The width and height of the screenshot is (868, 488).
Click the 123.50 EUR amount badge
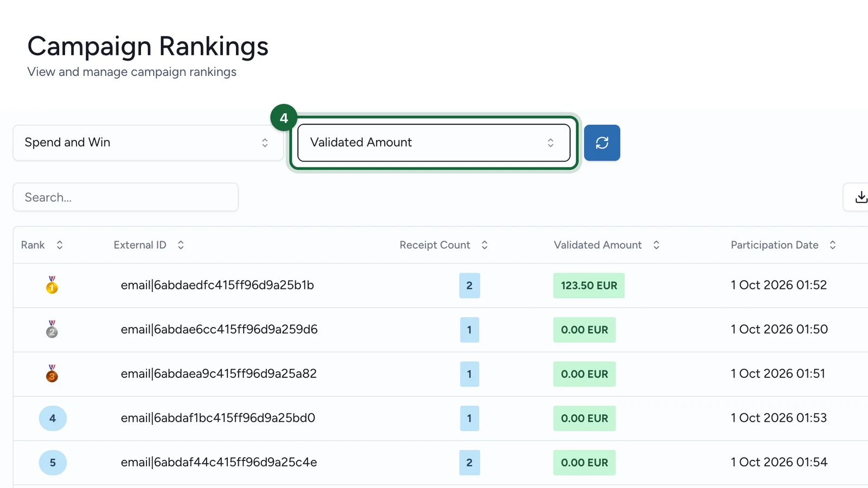[589, 286]
